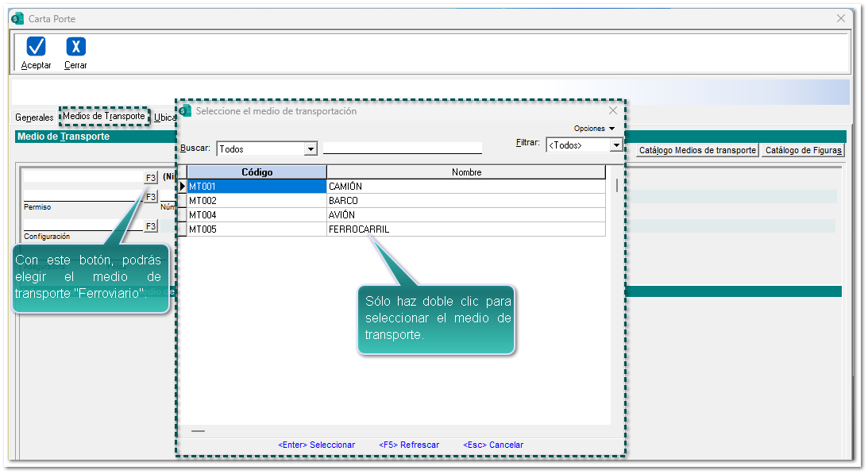Click the Cerrar X icon
The width and height of the screenshot is (868, 474).
click(x=75, y=47)
